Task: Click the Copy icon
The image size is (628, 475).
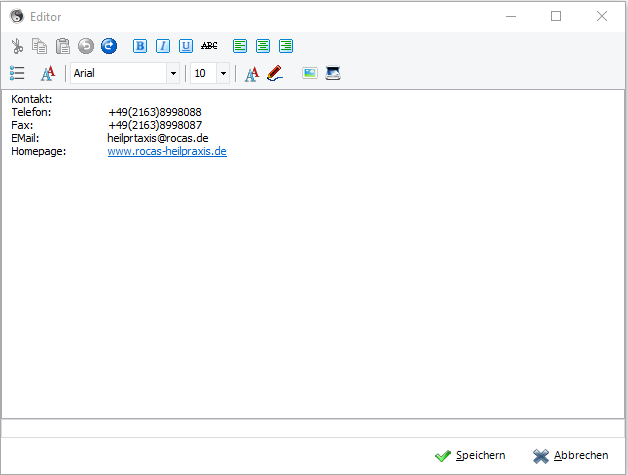Action: (x=39, y=46)
